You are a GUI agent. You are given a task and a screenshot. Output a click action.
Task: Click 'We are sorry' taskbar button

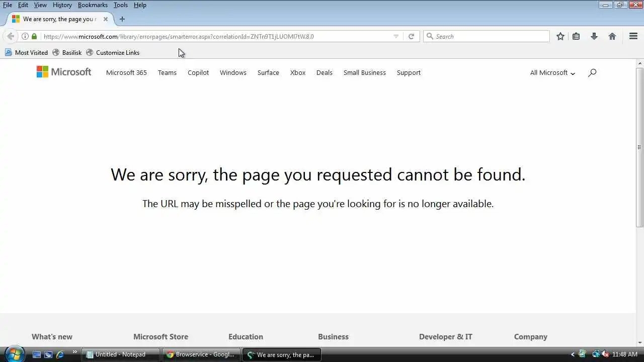tap(282, 354)
